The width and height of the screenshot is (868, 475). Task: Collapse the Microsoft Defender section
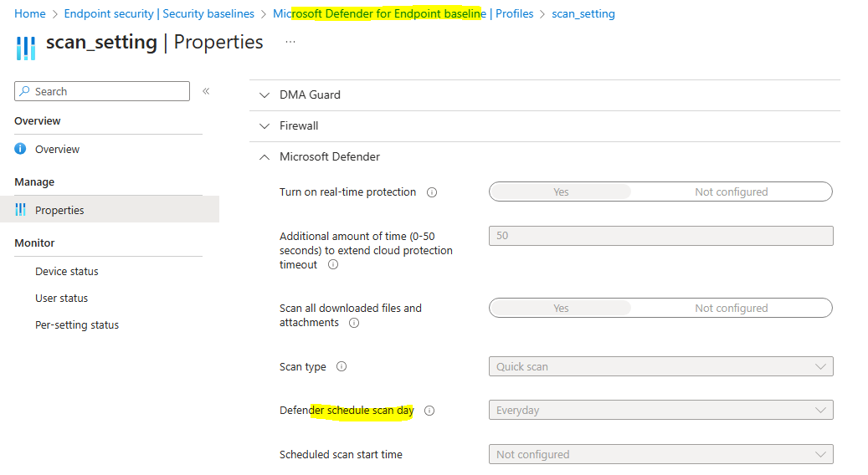click(545, 157)
